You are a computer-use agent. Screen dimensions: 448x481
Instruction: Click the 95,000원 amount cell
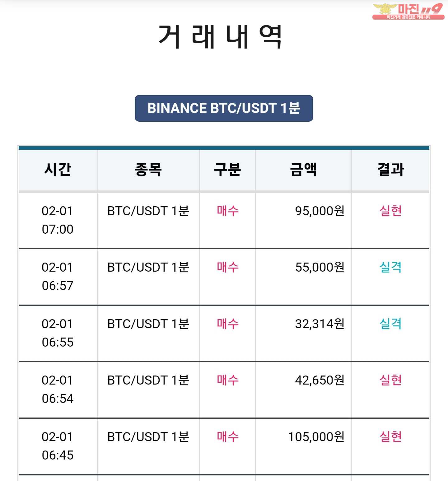[320, 211]
